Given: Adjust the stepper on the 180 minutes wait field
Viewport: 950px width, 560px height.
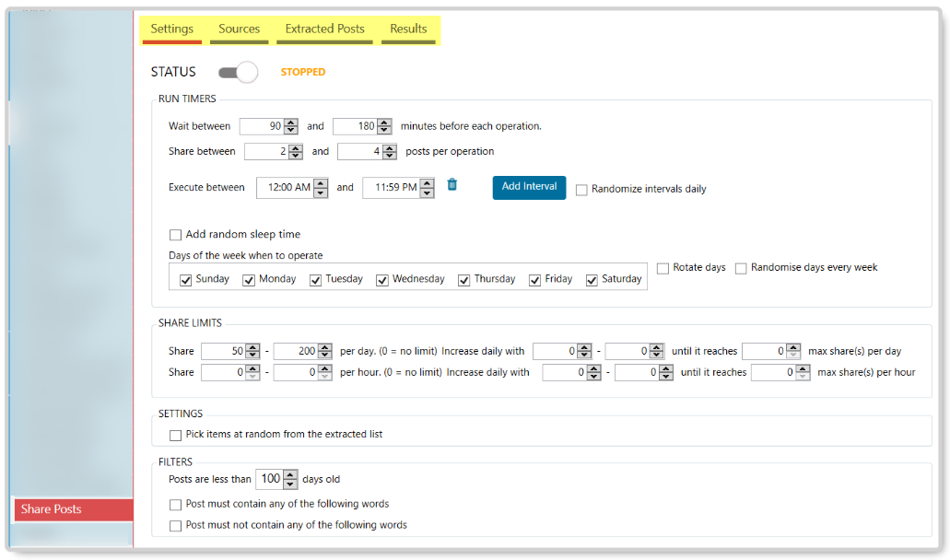Looking at the screenshot, I should click(384, 126).
